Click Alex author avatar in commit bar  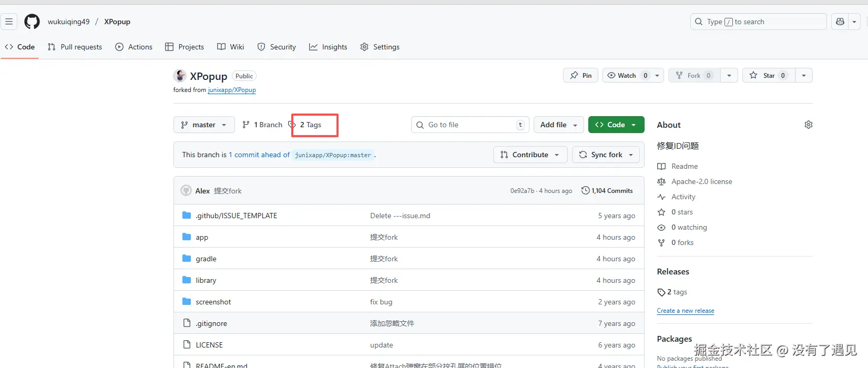(186, 190)
